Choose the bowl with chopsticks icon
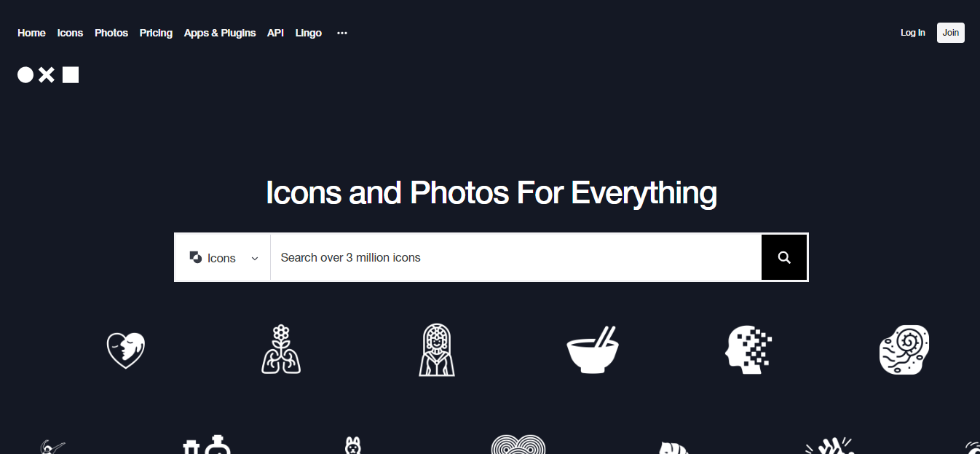Viewport: 980px width, 454px height. click(593, 350)
